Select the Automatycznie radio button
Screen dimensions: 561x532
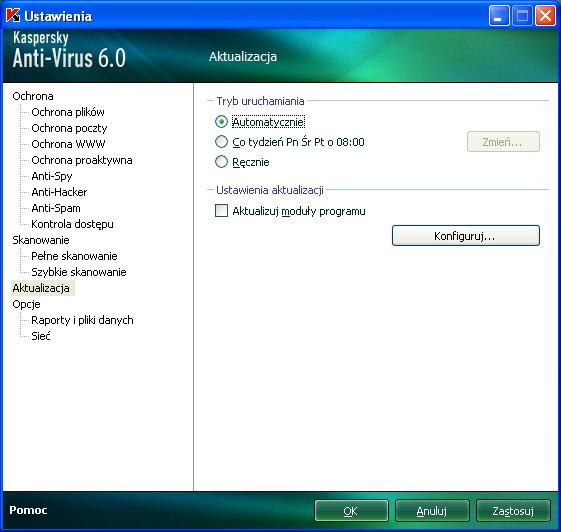click(x=221, y=122)
